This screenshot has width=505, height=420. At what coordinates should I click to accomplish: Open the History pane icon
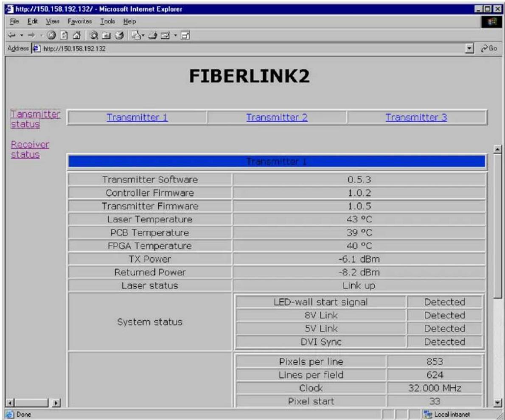pyautogui.click(x=119, y=35)
